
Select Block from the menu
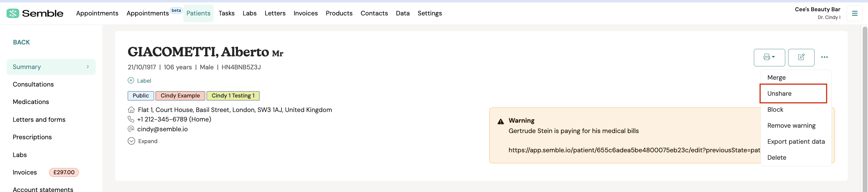click(775, 110)
